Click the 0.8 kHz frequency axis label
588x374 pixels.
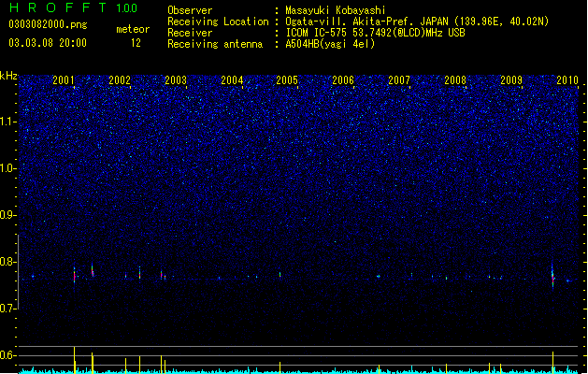tap(8, 262)
